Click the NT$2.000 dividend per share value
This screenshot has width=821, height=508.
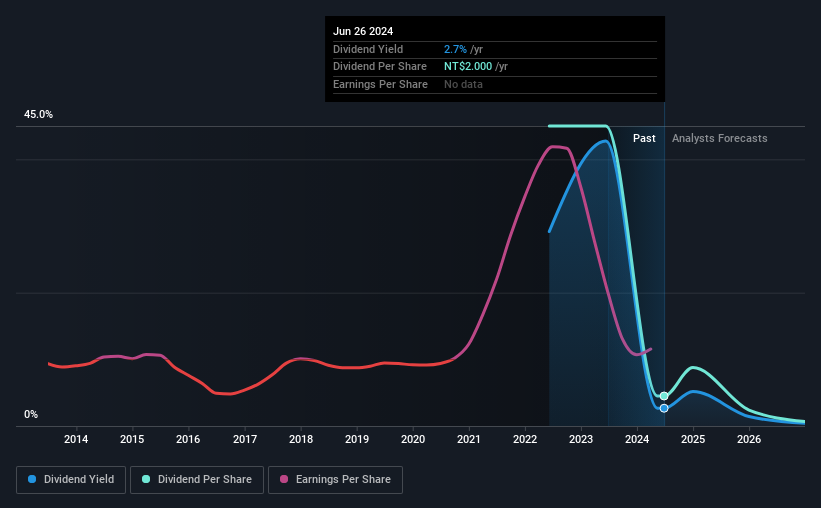(468, 67)
